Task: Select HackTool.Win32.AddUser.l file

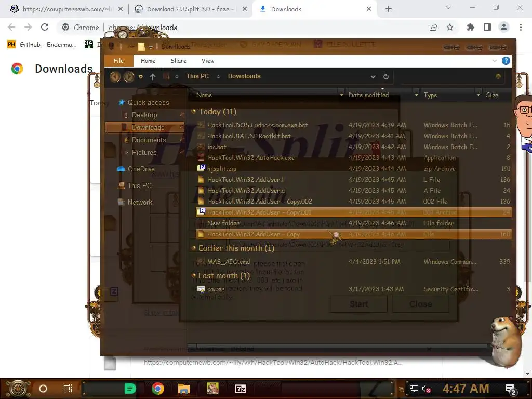Action: click(x=245, y=179)
